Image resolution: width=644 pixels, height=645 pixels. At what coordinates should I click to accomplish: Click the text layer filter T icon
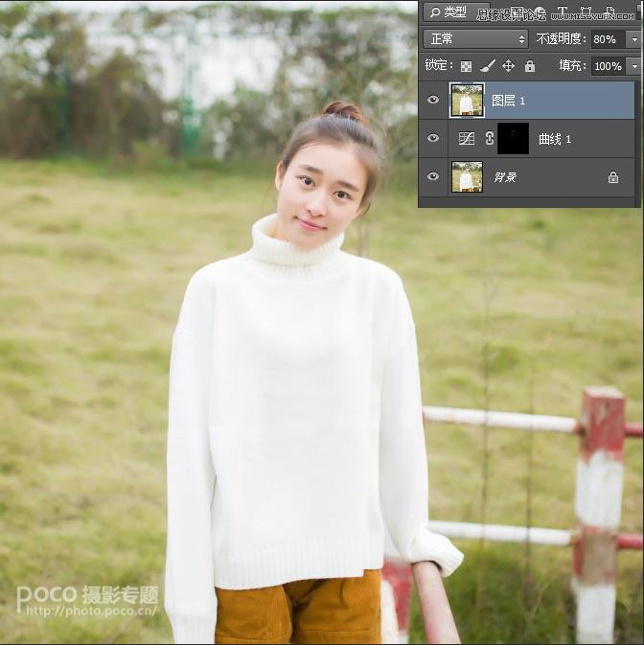563,12
